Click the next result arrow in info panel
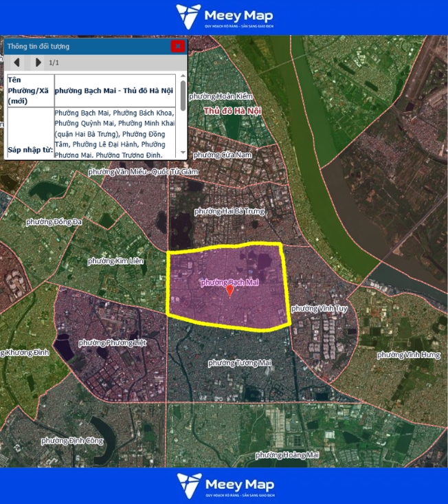Viewport: 448px width, 504px height. pyautogui.click(x=38, y=63)
